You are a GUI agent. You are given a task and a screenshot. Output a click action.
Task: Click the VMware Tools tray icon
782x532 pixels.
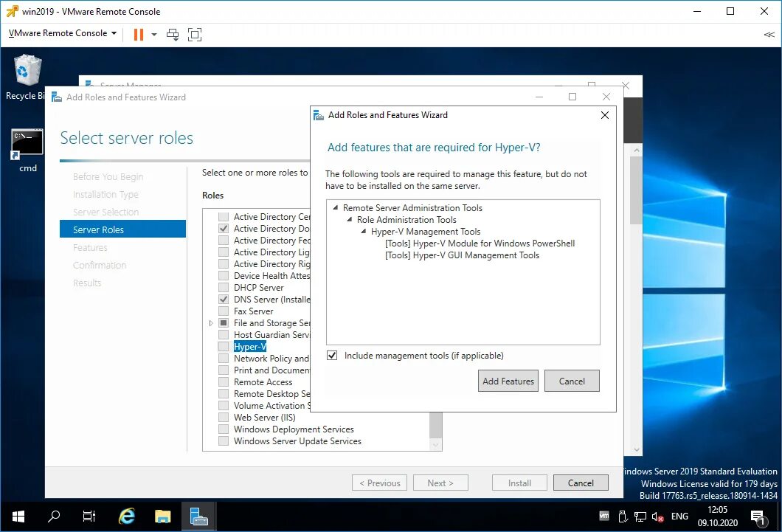click(604, 516)
